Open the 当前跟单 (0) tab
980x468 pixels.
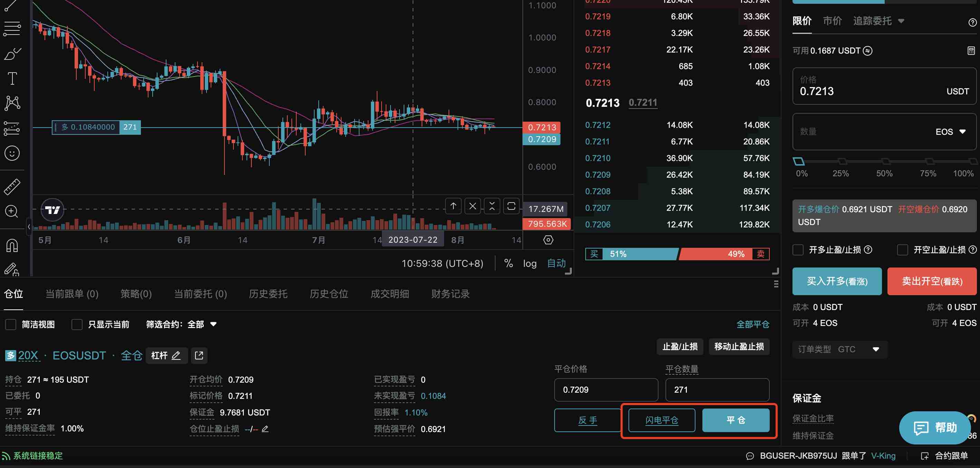click(72, 294)
